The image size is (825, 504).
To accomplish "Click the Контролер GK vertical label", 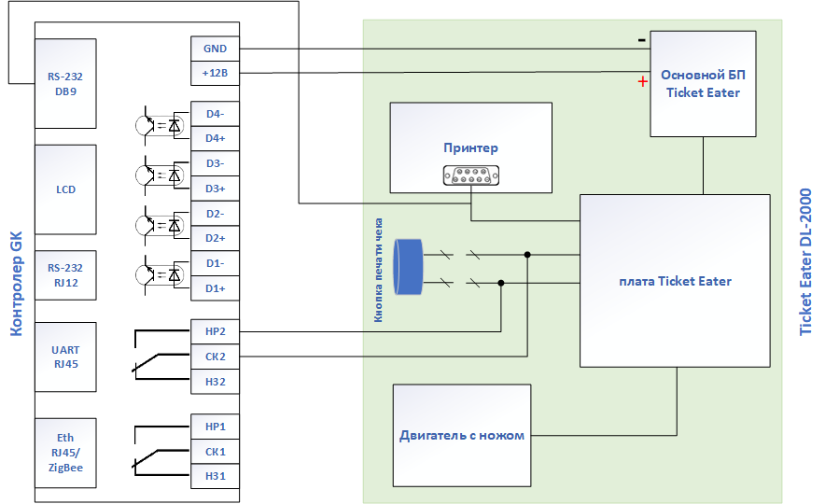I will [16, 284].
